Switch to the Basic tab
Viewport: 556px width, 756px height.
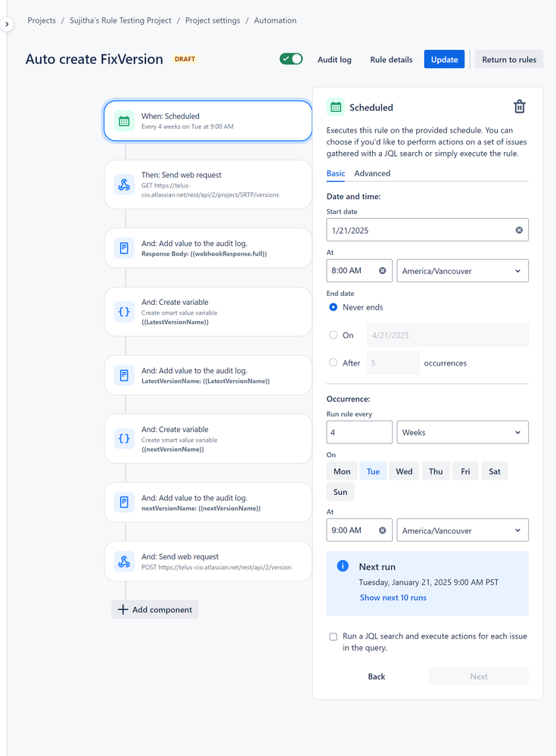[336, 173]
